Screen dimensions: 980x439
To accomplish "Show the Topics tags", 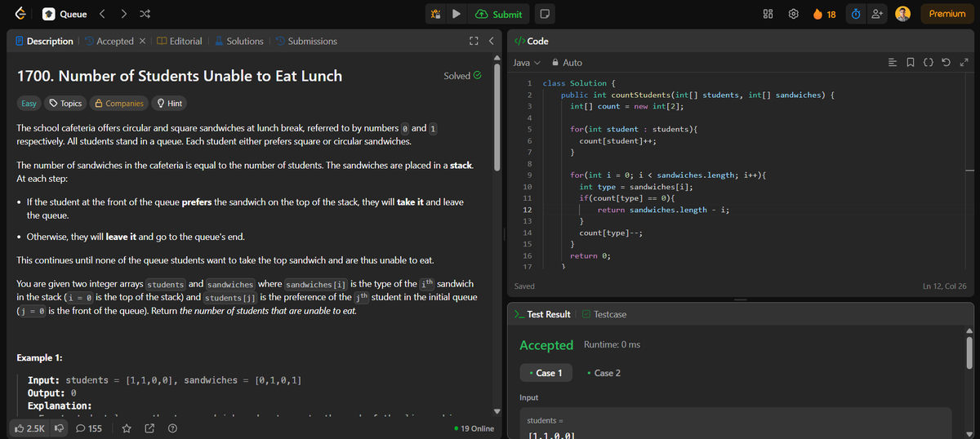I will click(65, 104).
